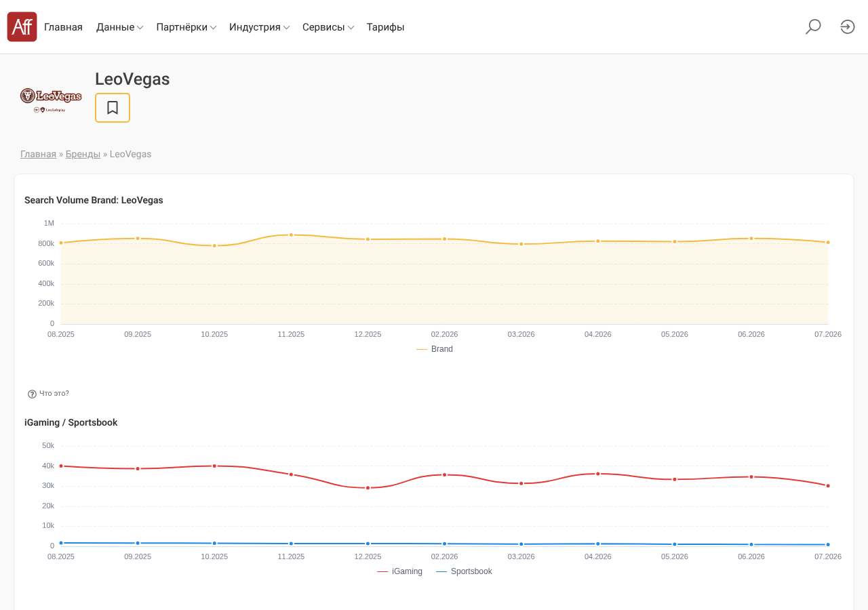
Task: Click the LeoVegas brand logo image
Action: click(51, 100)
